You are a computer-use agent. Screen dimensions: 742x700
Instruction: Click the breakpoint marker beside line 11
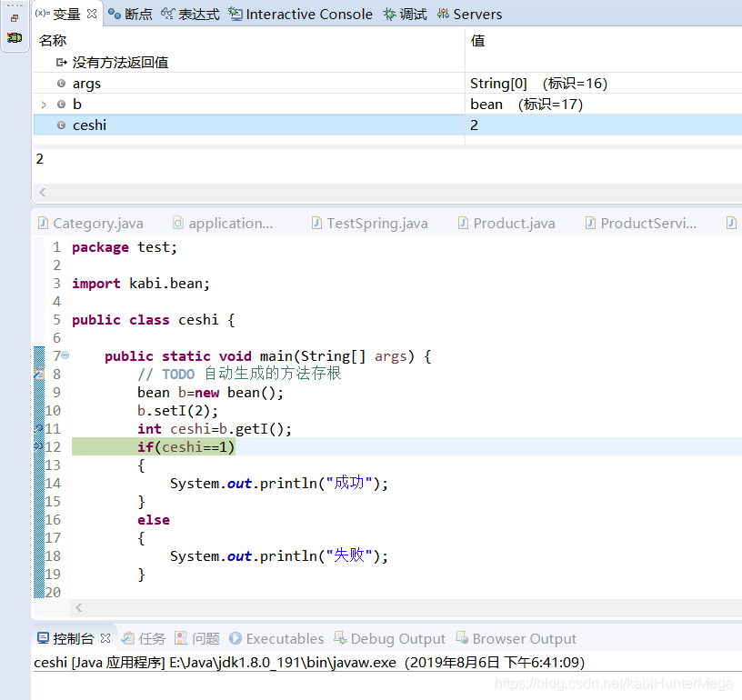pos(39,428)
